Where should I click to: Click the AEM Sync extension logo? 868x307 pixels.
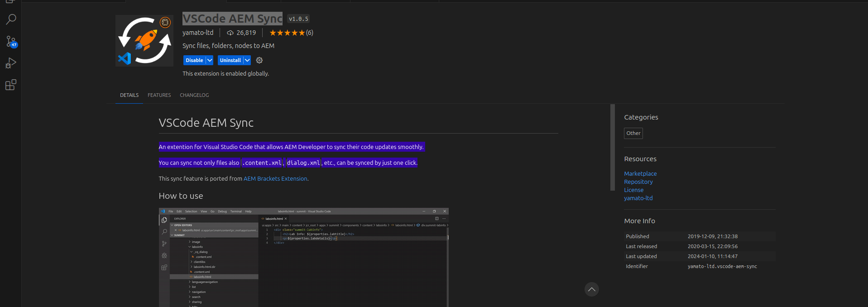(x=144, y=41)
